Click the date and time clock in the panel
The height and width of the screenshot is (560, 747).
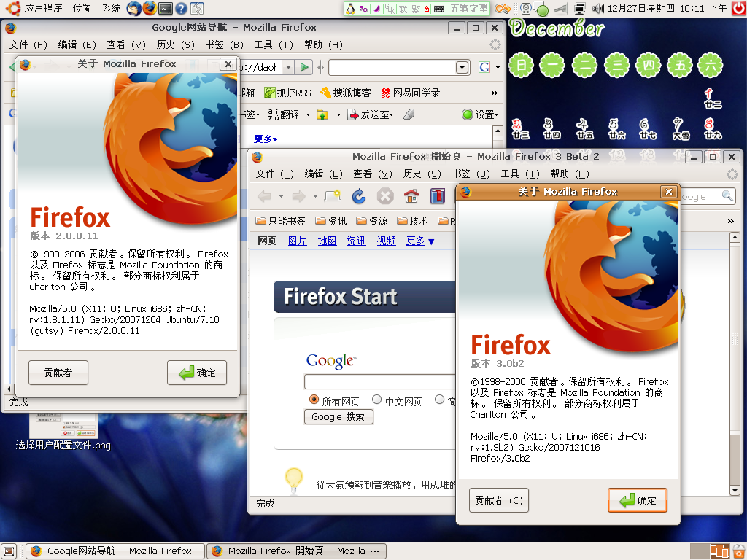click(667, 8)
